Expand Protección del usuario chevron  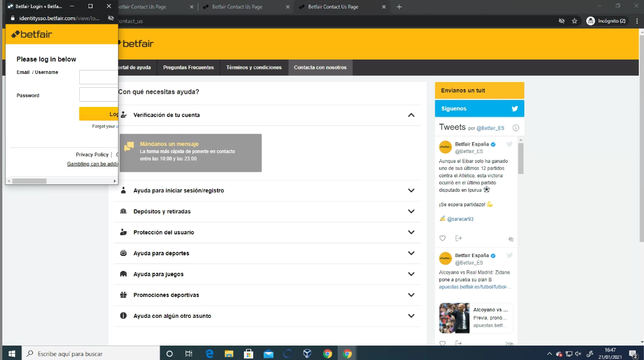pyautogui.click(x=411, y=232)
